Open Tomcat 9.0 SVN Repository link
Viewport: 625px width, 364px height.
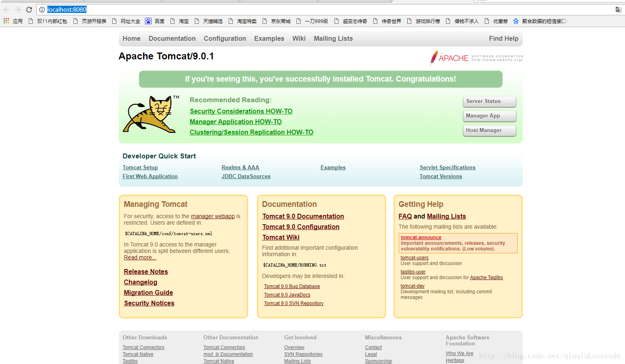pos(294,303)
